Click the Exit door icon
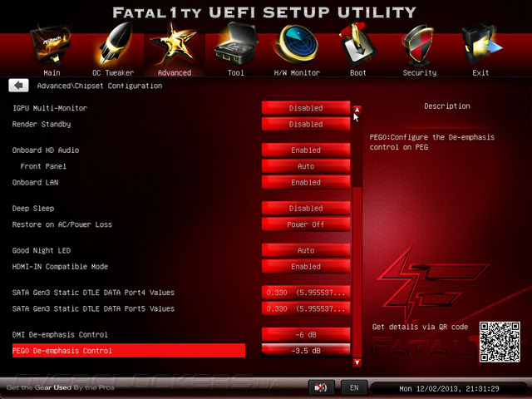This screenshot has width=532, height=399. pyautogui.click(x=481, y=44)
